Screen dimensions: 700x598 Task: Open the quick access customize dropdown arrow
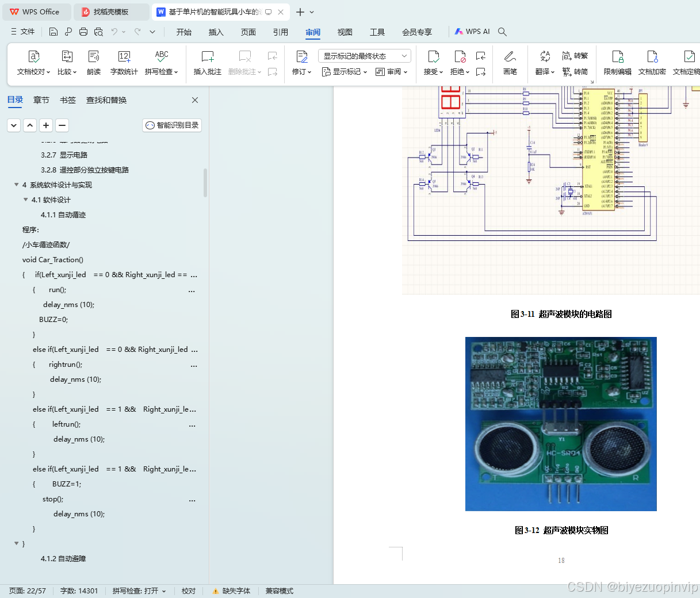pos(152,32)
